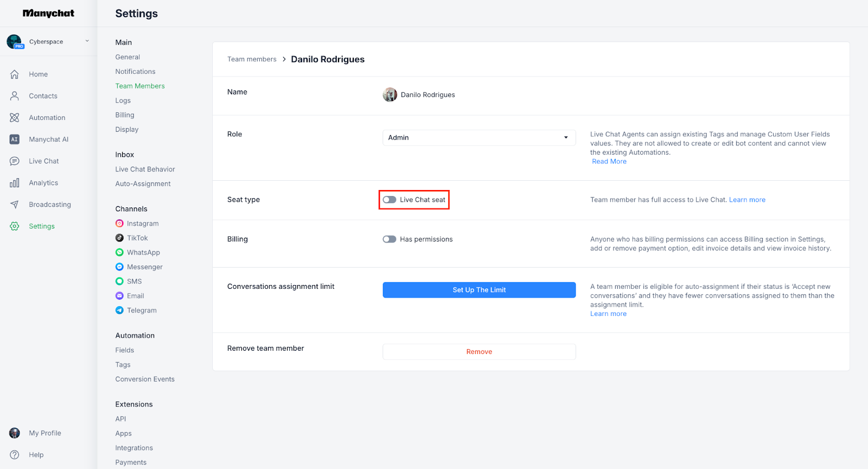Click the Broadcasting paper plane icon
This screenshot has height=469, width=868.
tap(15, 205)
